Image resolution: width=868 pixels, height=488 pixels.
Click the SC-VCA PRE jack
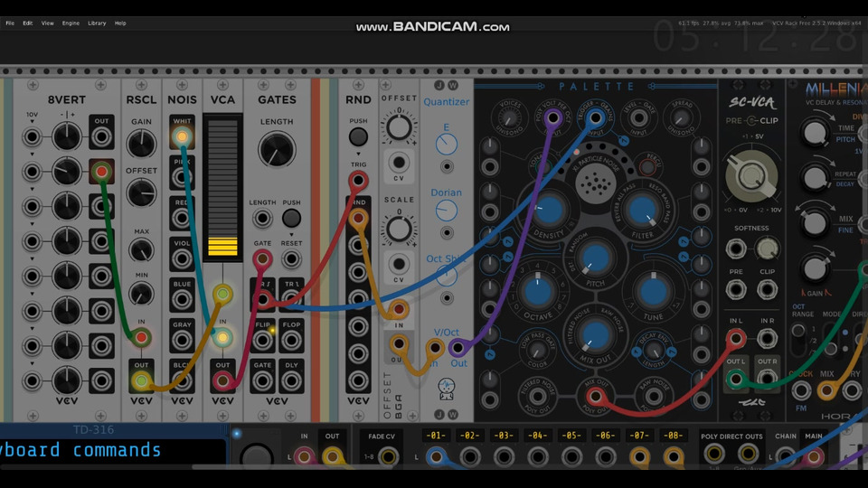(x=736, y=289)
